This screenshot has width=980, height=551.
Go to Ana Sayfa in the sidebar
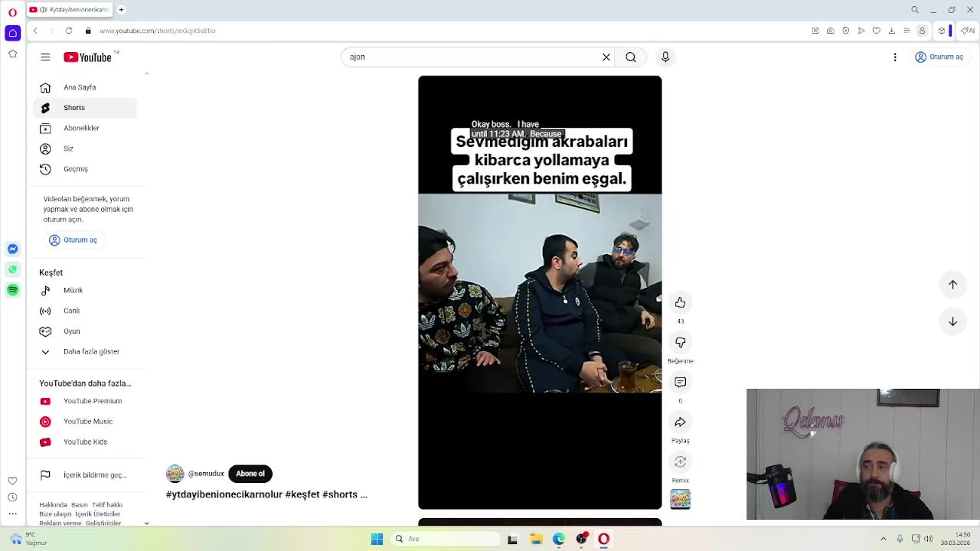click(85, 87)
